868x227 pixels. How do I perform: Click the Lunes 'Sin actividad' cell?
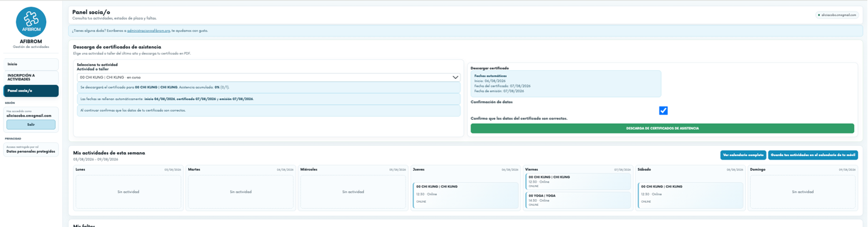pyautogui.click(x=128, y=192)
